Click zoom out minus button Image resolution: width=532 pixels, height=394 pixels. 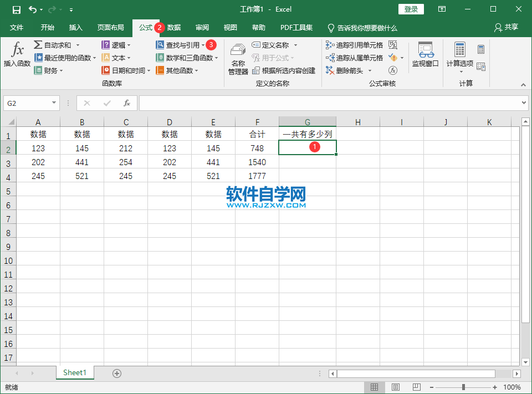[x=432, y=387]
